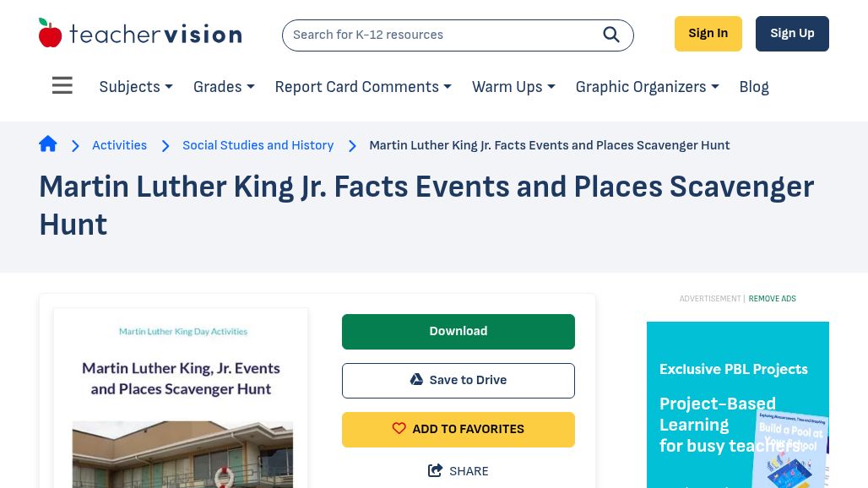Click the breadcrumb chevron after Activities
This screenshot has height=488, width=868.
(165, 146)
